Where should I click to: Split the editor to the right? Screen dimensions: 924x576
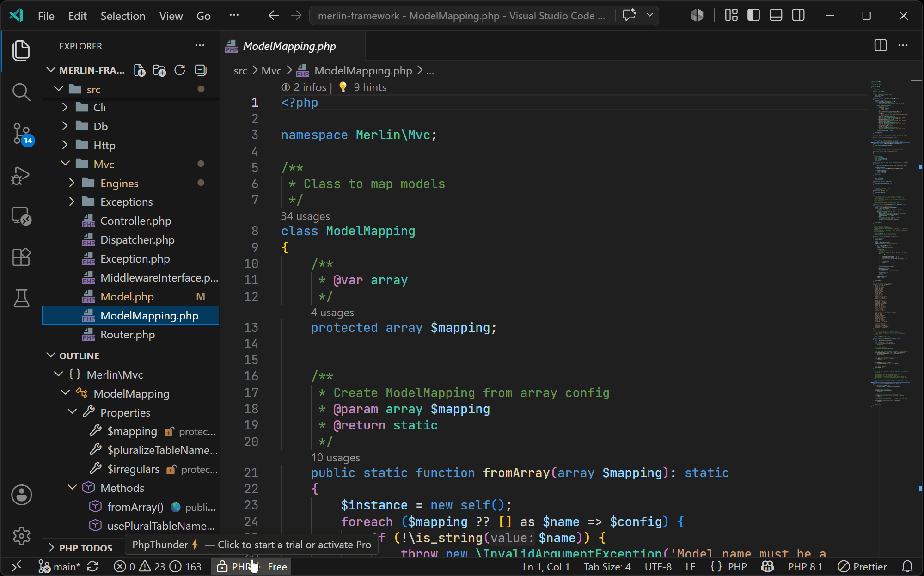tap(881, 46)
